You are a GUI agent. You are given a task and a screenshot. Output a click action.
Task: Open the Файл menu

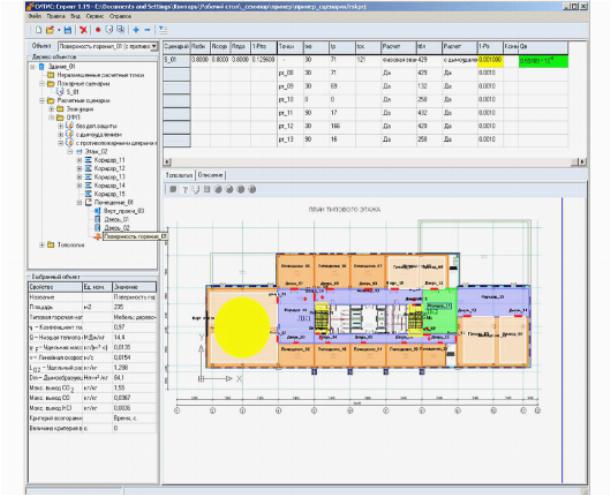coord(35,18)
